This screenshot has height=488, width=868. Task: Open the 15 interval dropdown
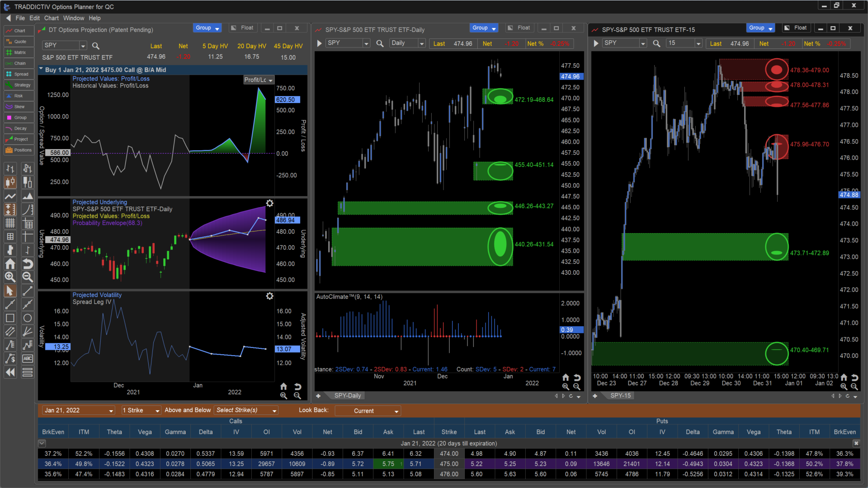(684, 43)
